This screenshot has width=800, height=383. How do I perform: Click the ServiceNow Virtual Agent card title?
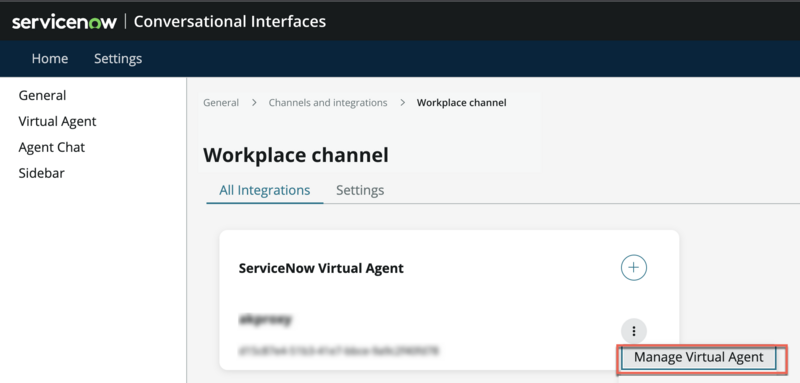[x=321, y=268]
